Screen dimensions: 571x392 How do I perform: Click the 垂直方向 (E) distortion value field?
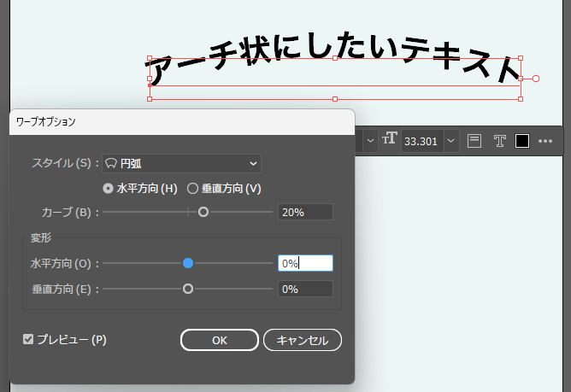305,289
